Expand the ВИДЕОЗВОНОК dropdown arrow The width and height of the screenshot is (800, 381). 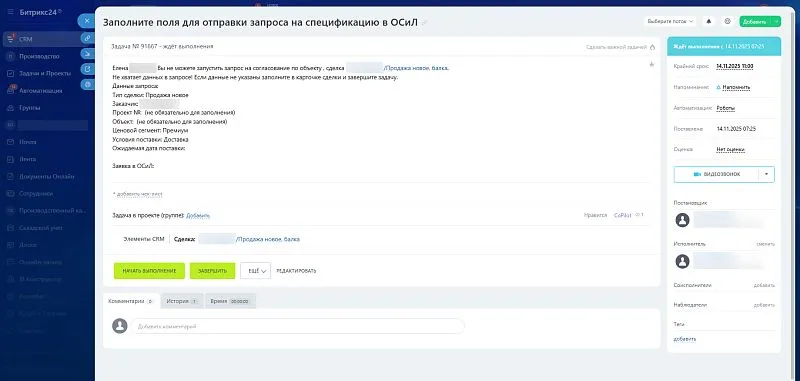click(x=766, y=174)
